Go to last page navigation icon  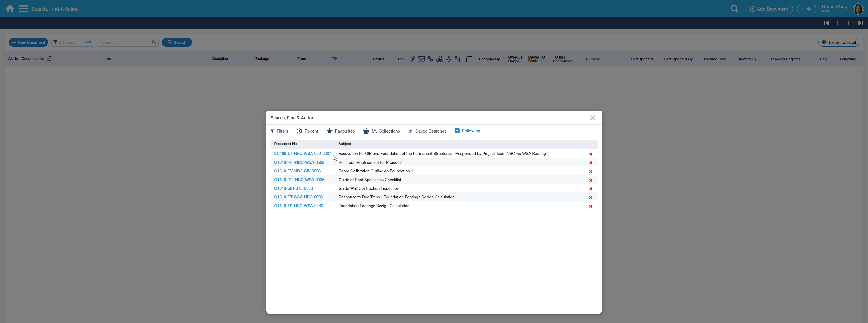pos(860,23)
